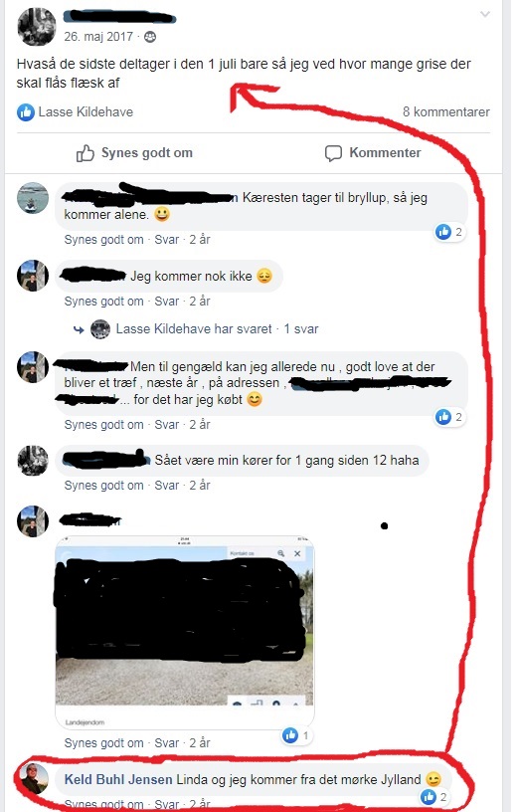This screenshot has width=519, height=812.
Task: Open the Landejendom image attachment
Action: coord(185,633)
